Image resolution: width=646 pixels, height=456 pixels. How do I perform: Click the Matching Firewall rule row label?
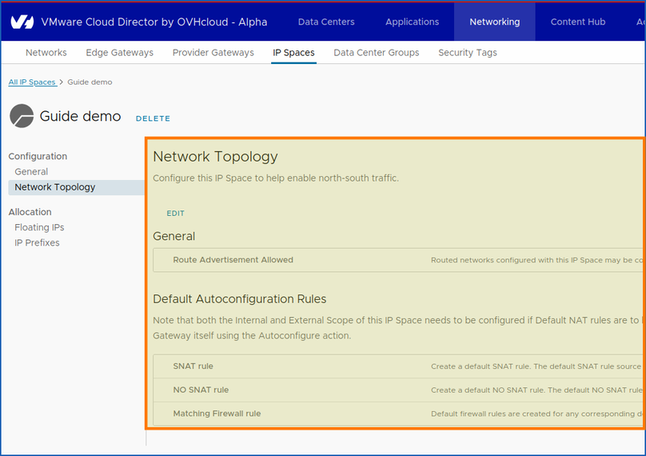(x=217, y=414)
